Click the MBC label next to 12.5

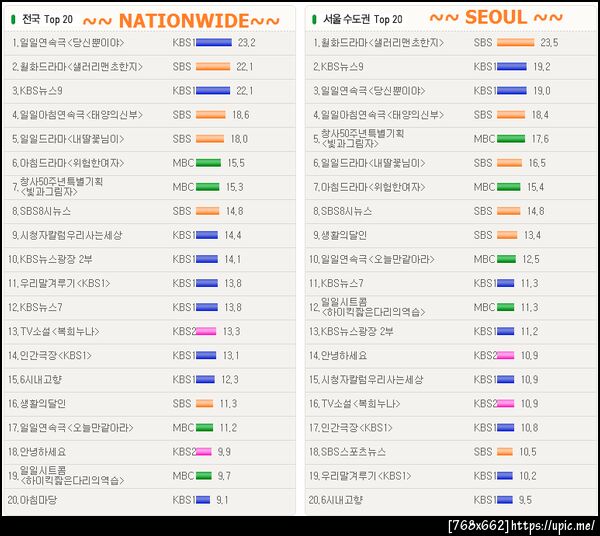tap(484, 259)
